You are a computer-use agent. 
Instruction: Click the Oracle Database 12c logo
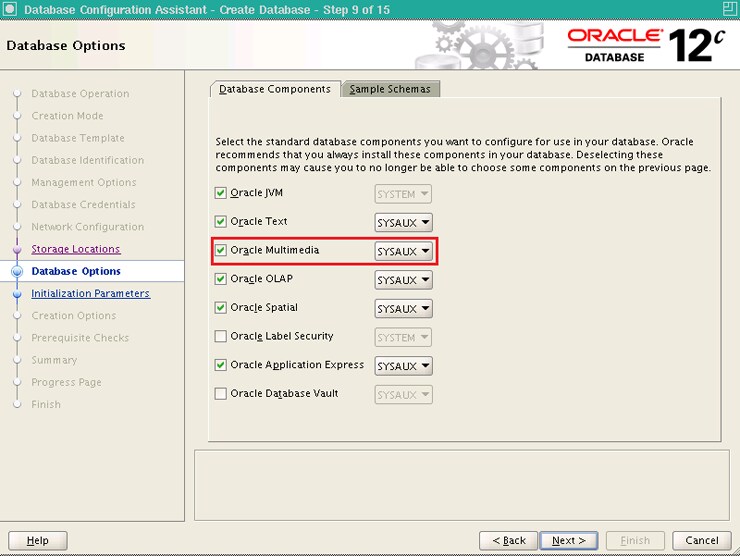coord(645,45)
